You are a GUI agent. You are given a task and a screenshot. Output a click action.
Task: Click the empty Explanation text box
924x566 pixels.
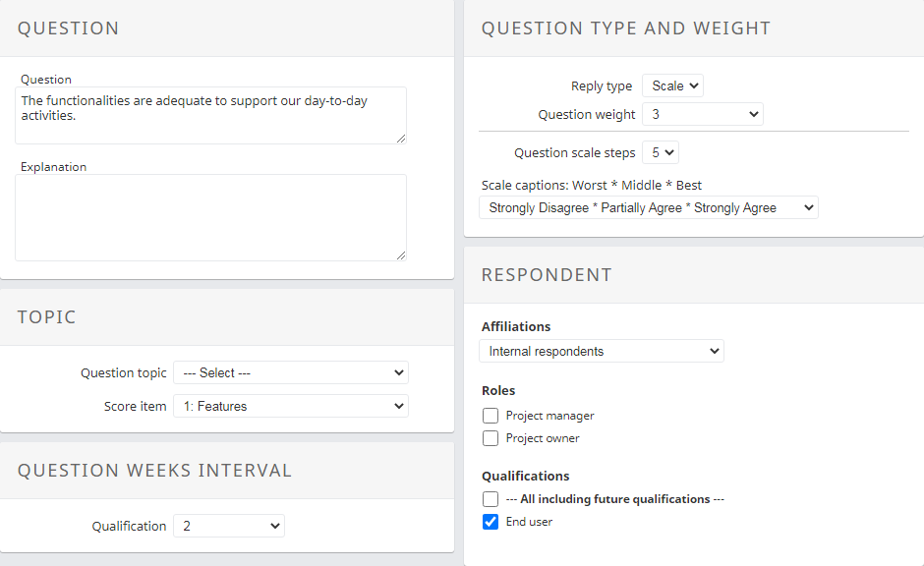coord(210,217)
